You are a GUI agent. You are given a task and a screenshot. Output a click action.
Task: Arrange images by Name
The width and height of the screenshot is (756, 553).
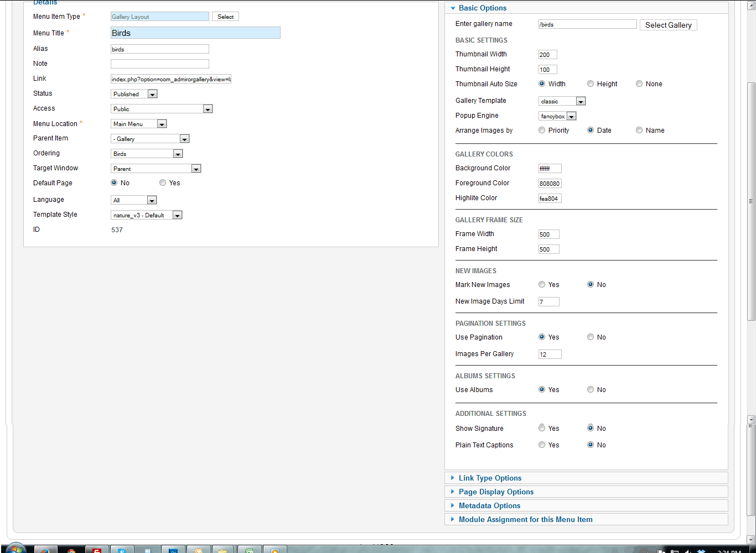639,130
